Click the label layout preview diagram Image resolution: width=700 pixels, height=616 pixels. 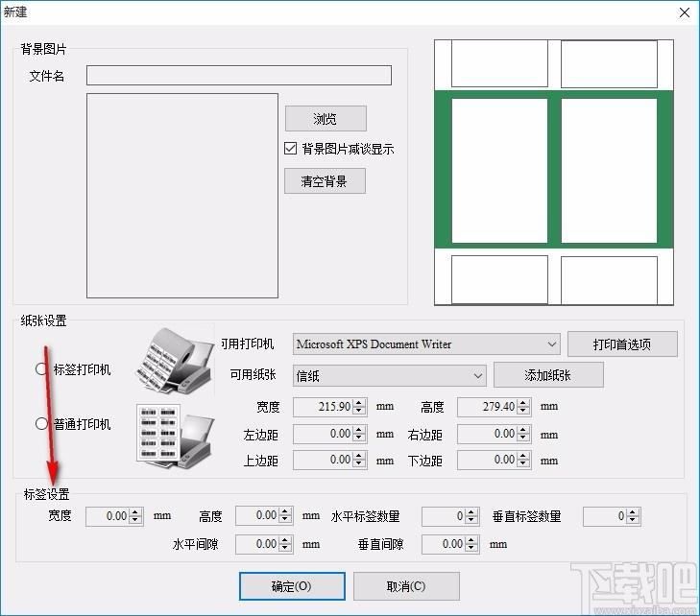pos(554,172)
